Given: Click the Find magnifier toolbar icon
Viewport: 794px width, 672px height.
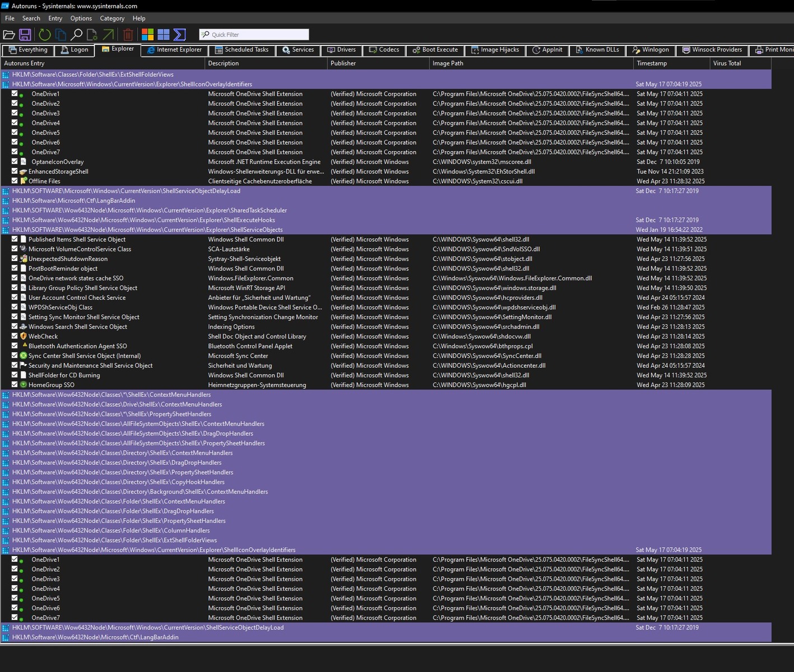Looking at the screenshot, I should click(77, 35).
